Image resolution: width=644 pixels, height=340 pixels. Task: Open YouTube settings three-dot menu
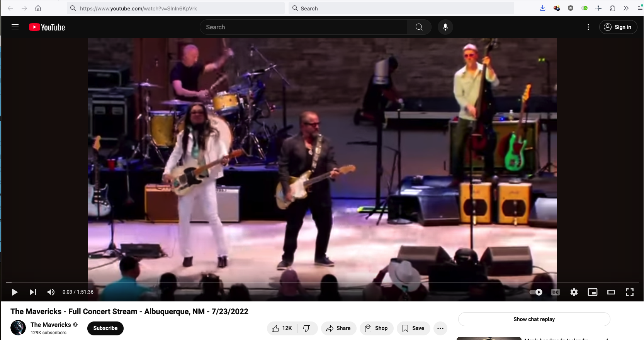(588, 27)
